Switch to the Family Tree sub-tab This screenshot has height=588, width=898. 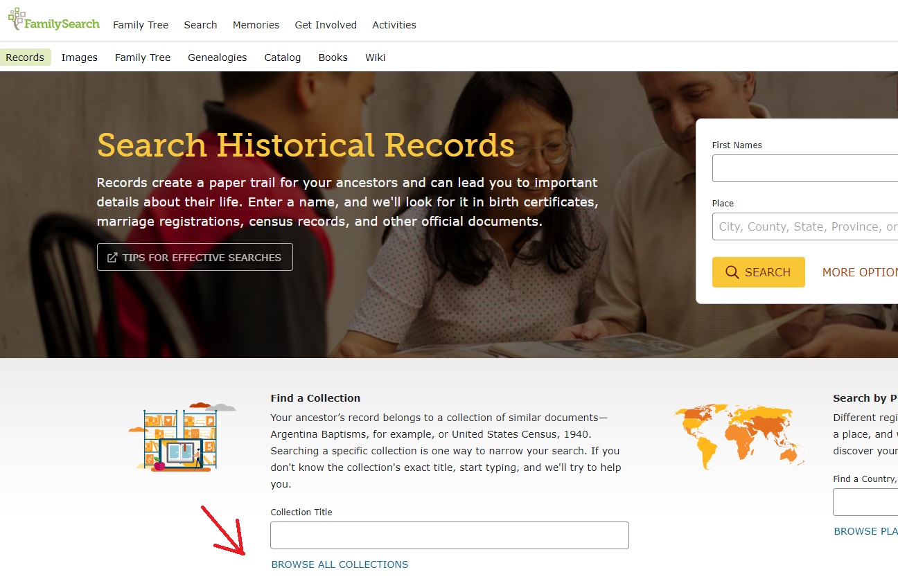[x=143, y=57]
